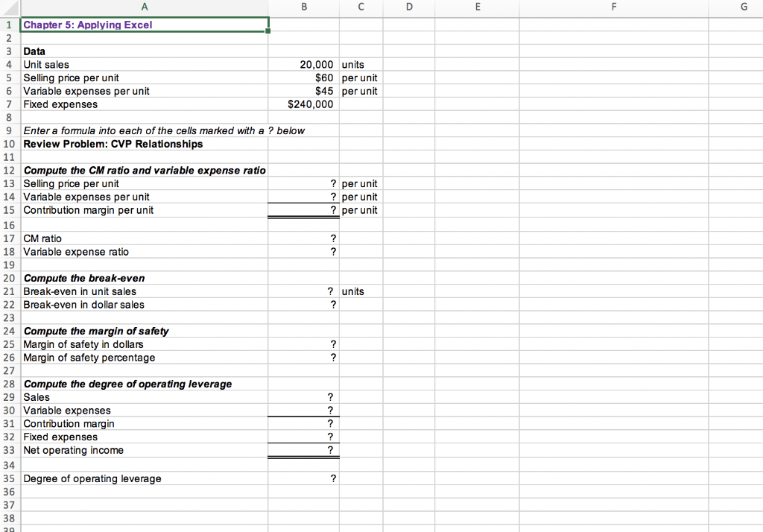This screenshot has height=532, width=763.
Task: Select column A header
Action: pyautogui.click(x=145, y=7)
